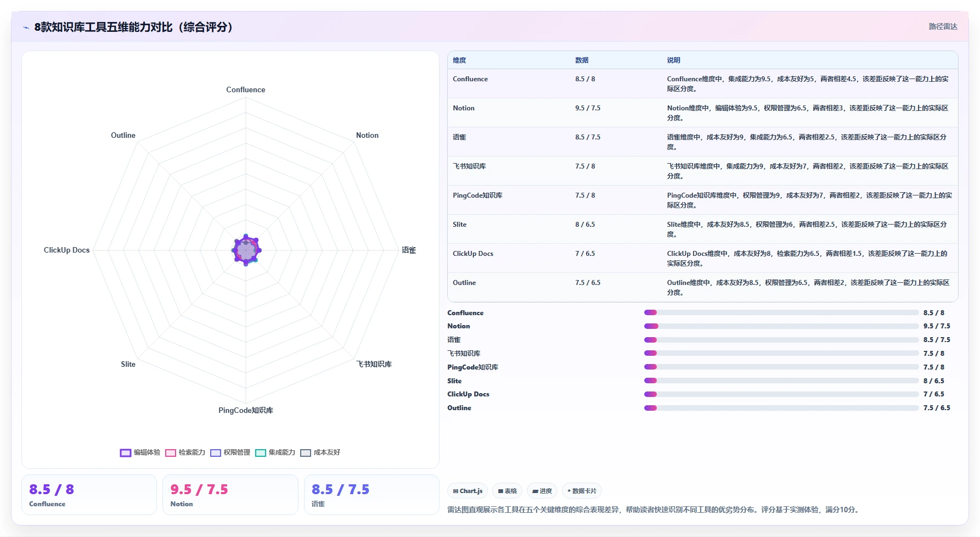980x537 pixels.
Task: Toggle the 编辑体验 legend swatch
Action: pyautogui.click(x=126, y=453)
